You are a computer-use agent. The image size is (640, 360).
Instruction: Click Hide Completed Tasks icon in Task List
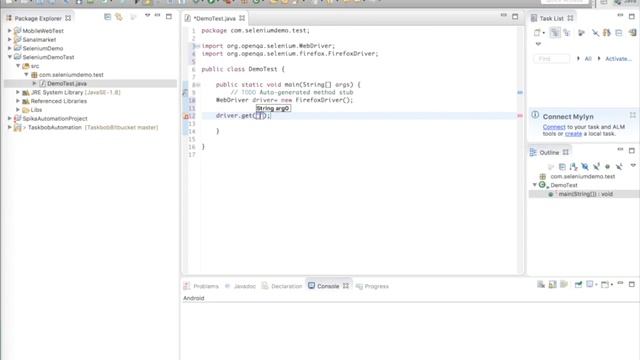tap(596, 33)
